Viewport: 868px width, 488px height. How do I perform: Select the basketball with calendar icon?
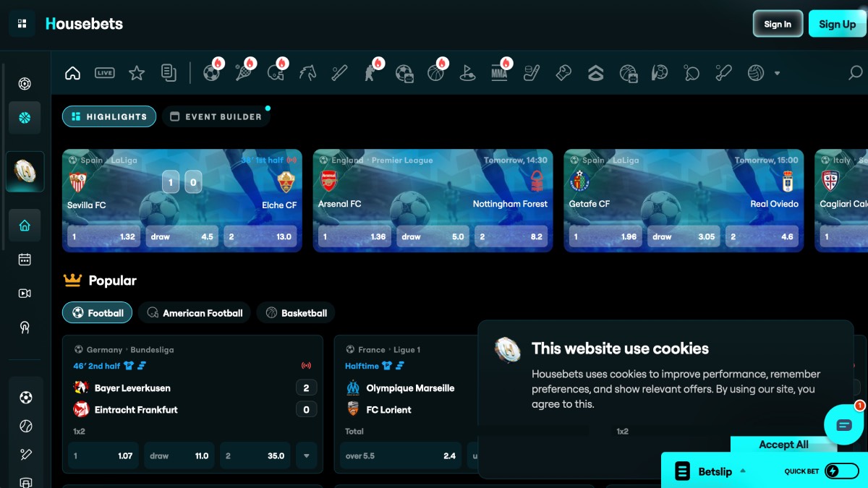tap(628, 73)
